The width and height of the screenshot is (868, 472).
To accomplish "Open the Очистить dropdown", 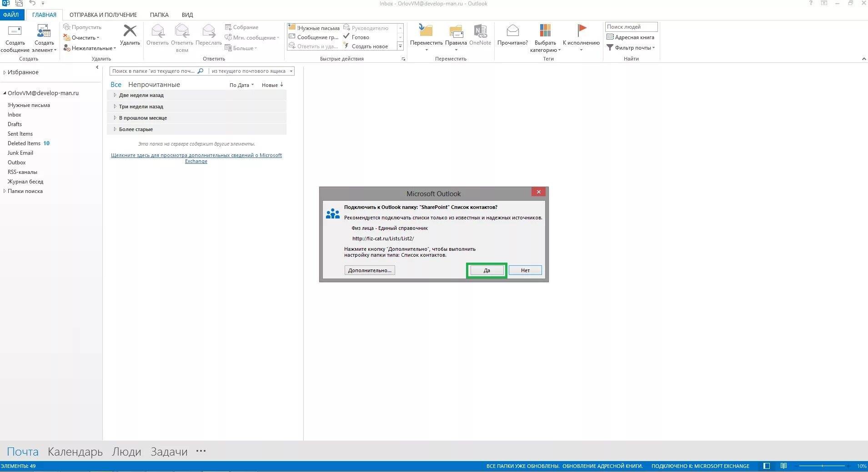I will 81,38.
